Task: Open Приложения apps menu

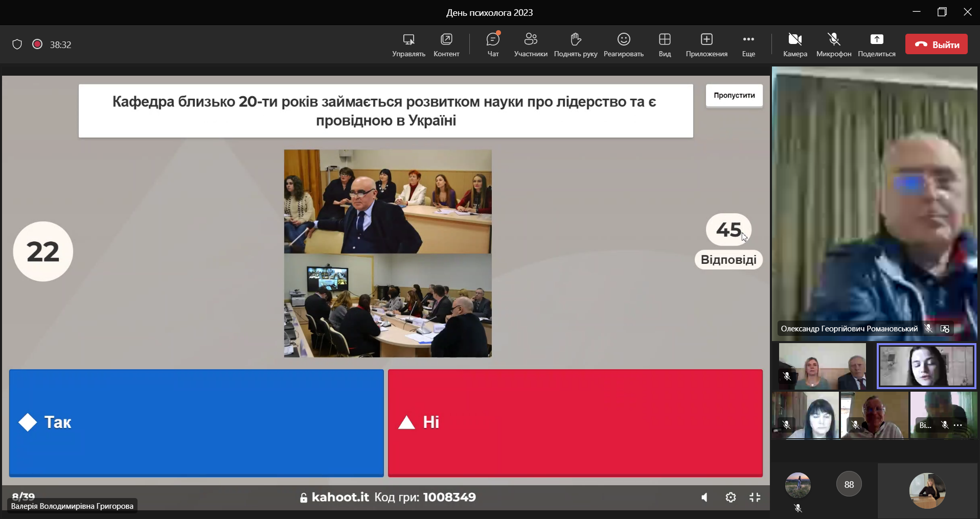Action: pos(706,45)
